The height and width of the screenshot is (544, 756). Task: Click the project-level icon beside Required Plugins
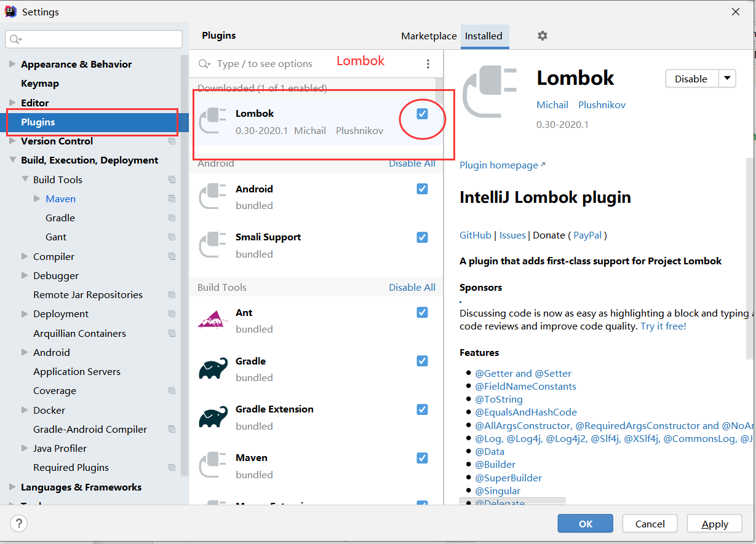coord(172,468)
